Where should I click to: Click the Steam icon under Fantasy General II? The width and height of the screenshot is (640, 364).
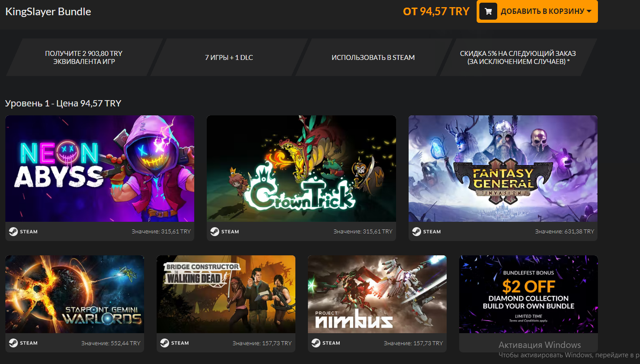[x=417, y=232]
